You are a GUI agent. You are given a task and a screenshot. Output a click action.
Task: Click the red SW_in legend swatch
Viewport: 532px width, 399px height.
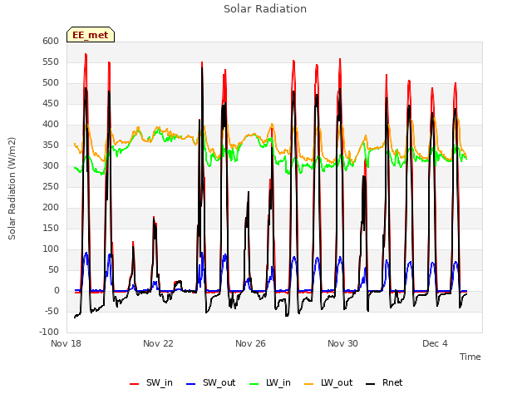tap(135, 384)
